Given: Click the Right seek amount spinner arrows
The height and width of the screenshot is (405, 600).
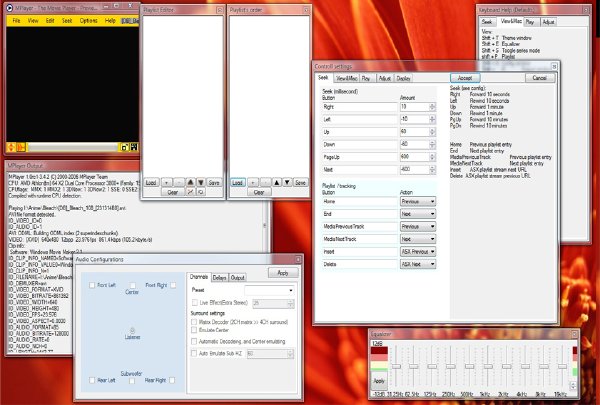Looking at the screenshot, I should click(x=432, y=107).
